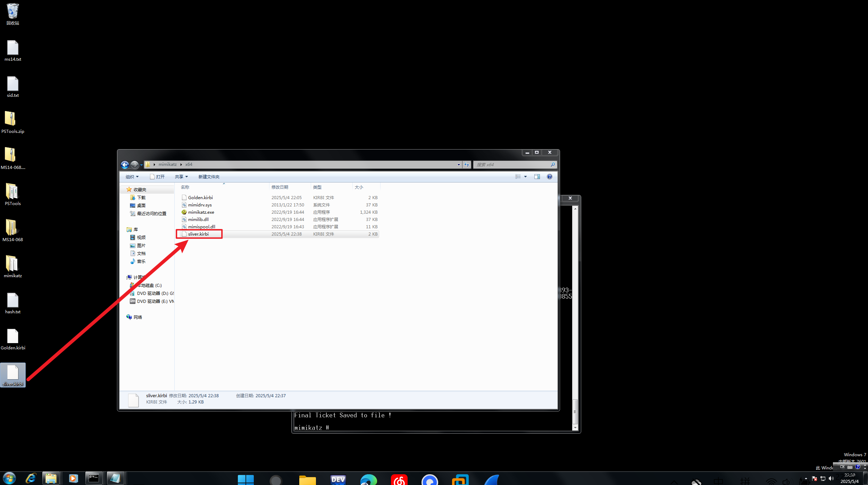Image resolution: width=868 pixels, height=485 pixels.
Task: Click the command prompt taskbar button
Action: (x=94, y=478)
